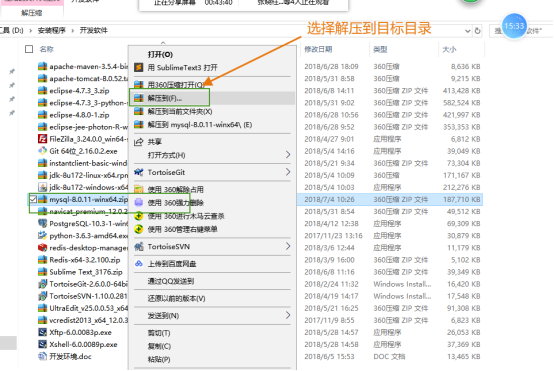The width and height of the screenshot is (554, 371).
Task: Select file eclipse-4.7.3_3.zip
Action: (x=79, y=91)
